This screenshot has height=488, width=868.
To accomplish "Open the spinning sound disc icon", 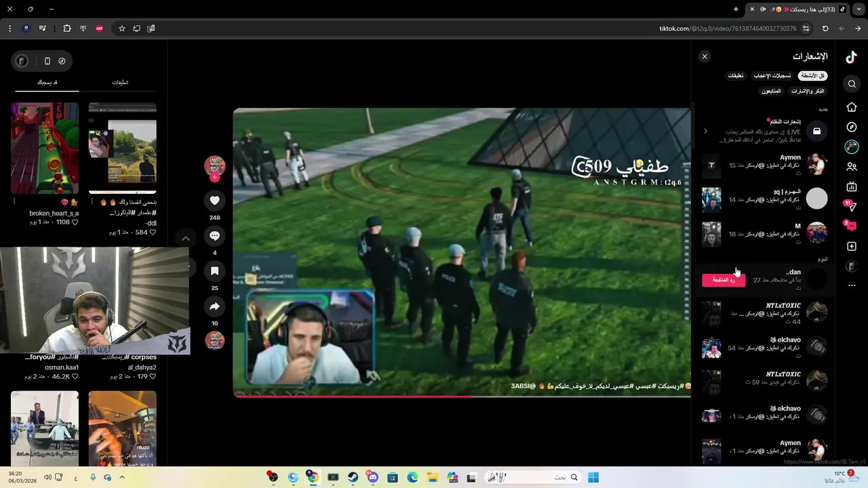I will tap(214, 341).
